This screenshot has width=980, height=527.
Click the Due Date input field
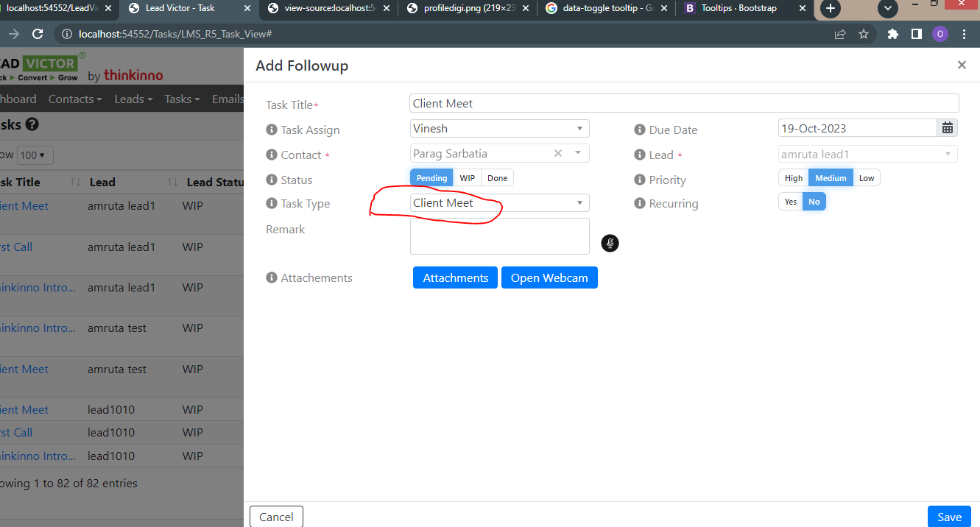click(857, 128)
